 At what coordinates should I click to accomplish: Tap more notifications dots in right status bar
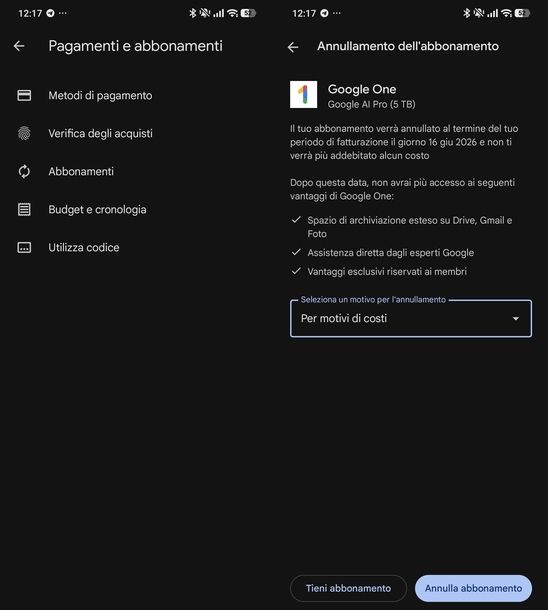[337, 13]
